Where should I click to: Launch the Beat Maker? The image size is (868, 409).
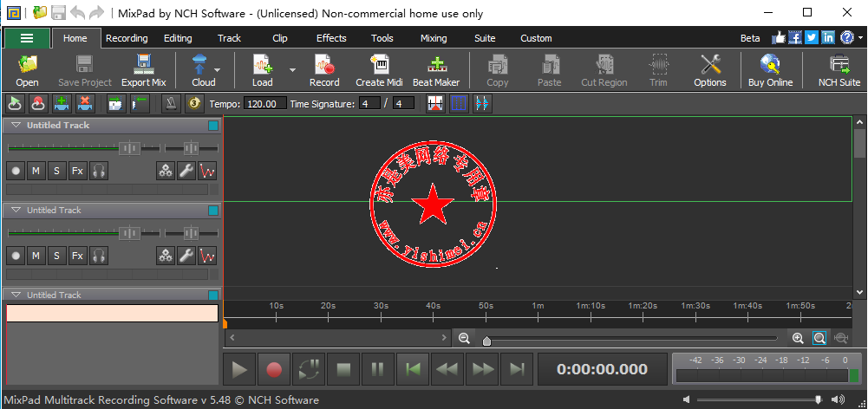436,71
